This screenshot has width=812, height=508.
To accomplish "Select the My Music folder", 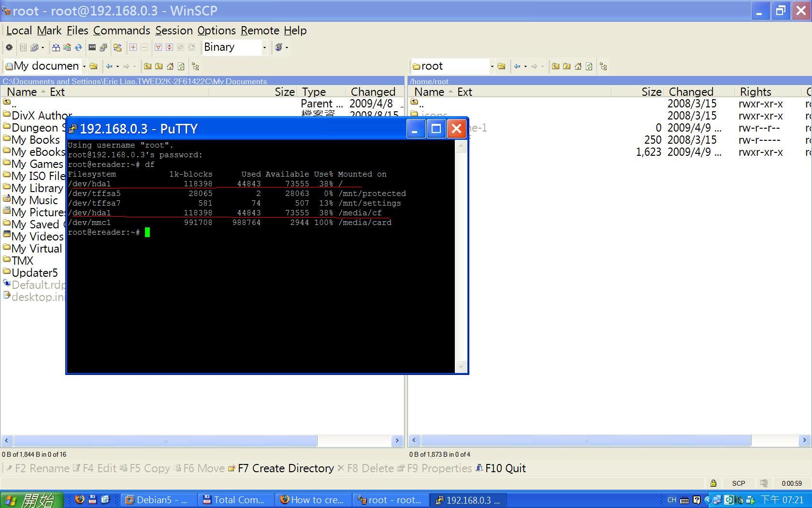I will pyautogui.click(x=30, y=200).
